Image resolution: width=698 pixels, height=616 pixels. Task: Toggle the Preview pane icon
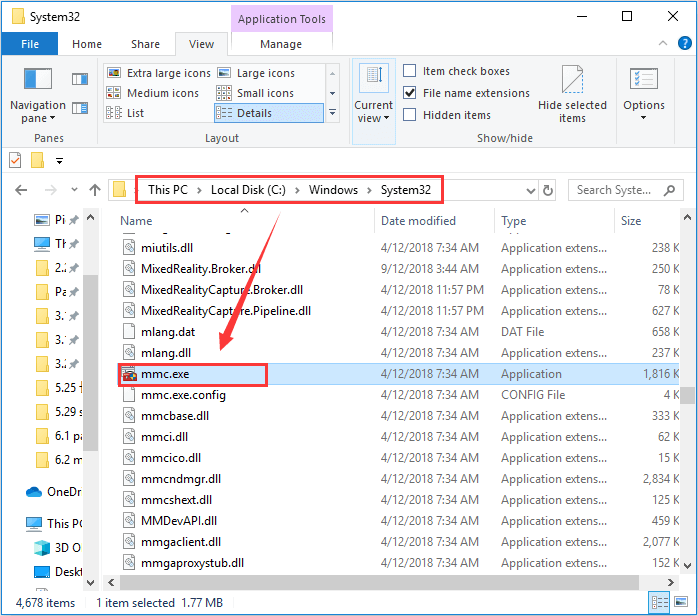(x=80, y=79)
